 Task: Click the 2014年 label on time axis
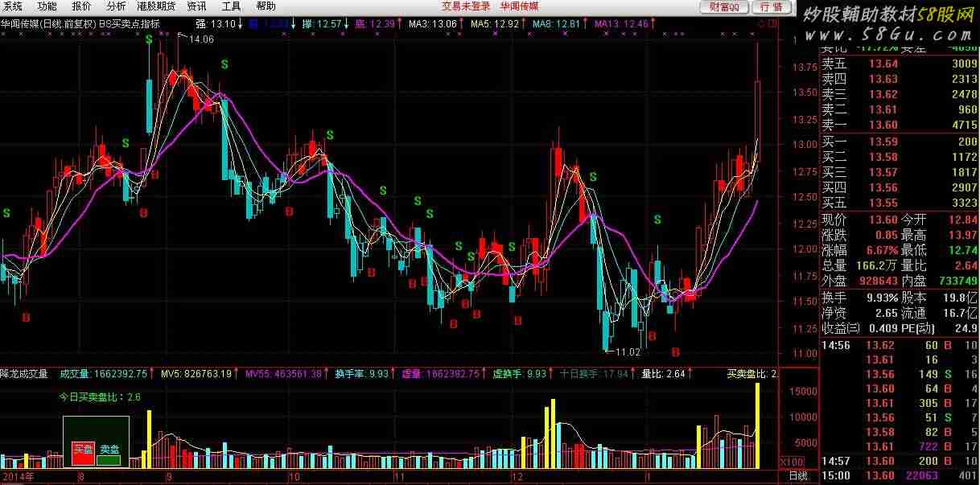pyautogui.click(x=18, y=477)
